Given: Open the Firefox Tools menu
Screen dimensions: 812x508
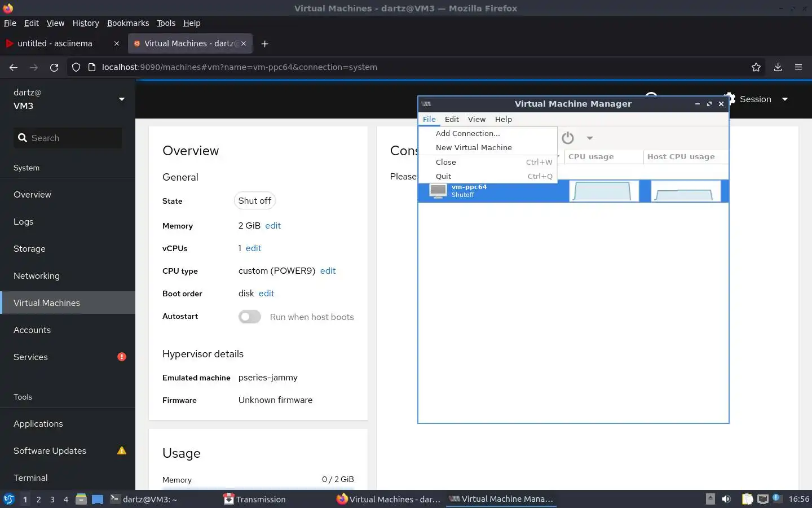Looking at the screenshot, I should 166,23.
